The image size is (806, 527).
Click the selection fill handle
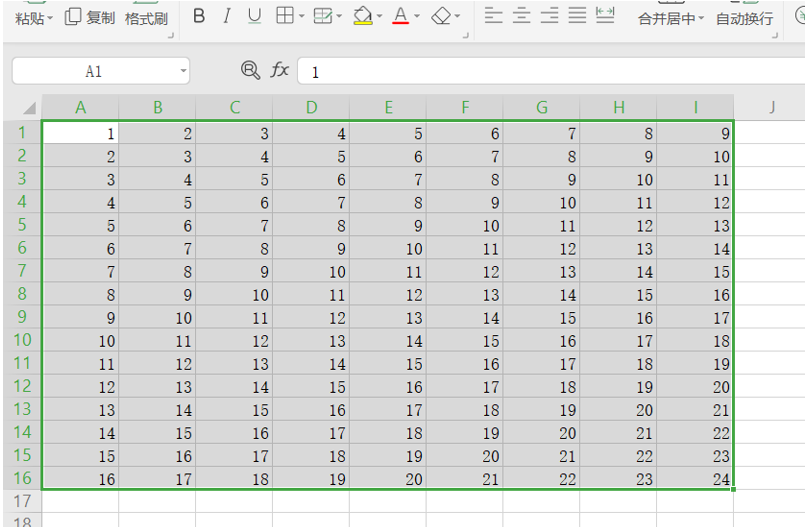coord(734,489)
